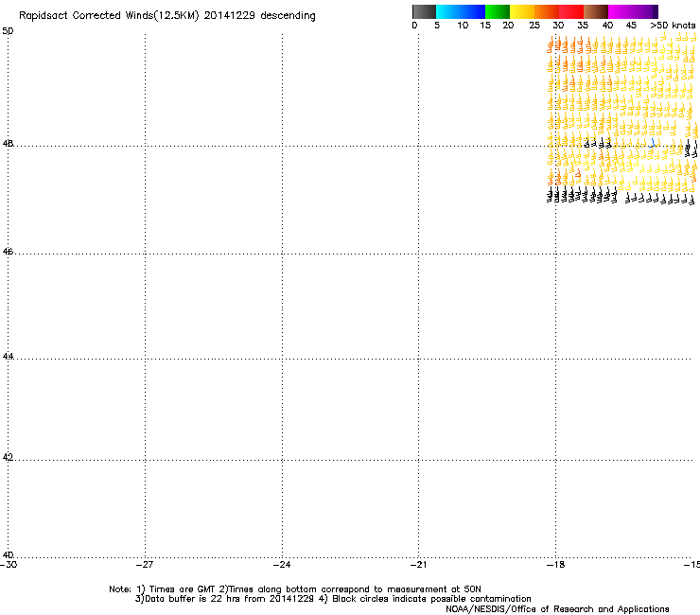
Task: Click the longitude label -21
Action: (418, 565)
